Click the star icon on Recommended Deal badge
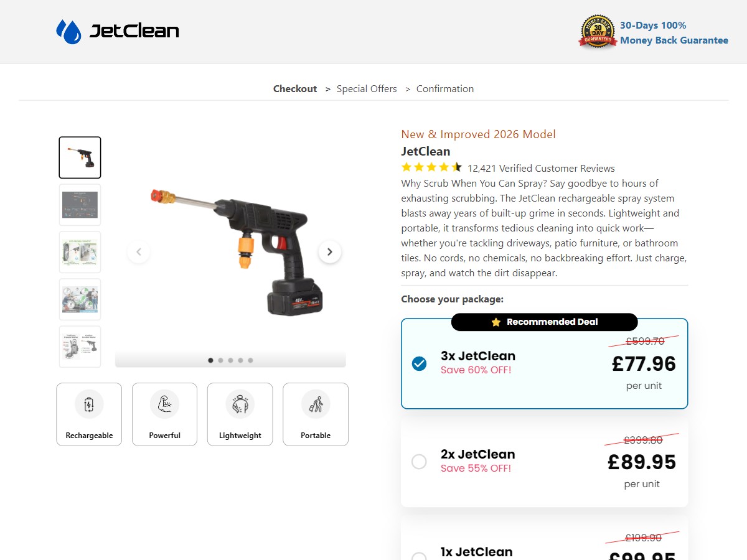Screen dimensions: 747x560 tap(495, 322)
